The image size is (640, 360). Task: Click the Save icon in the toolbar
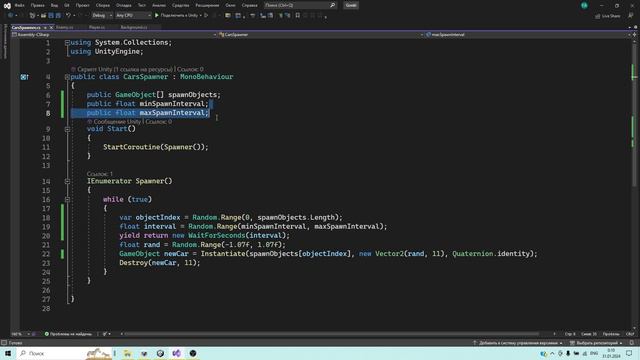click(51, 15)
